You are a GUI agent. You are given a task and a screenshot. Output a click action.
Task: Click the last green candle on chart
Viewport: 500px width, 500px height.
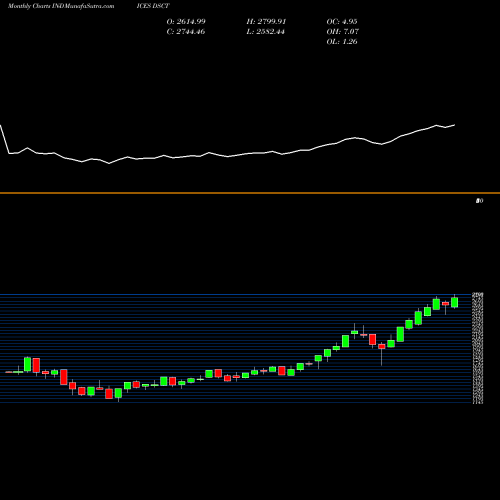(454, 302)
